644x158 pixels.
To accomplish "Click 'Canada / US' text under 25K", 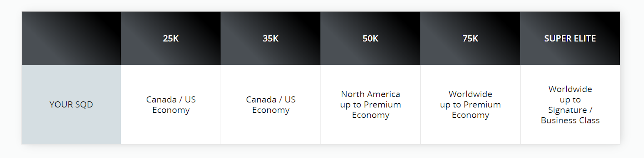I will (x=171, y=99).
